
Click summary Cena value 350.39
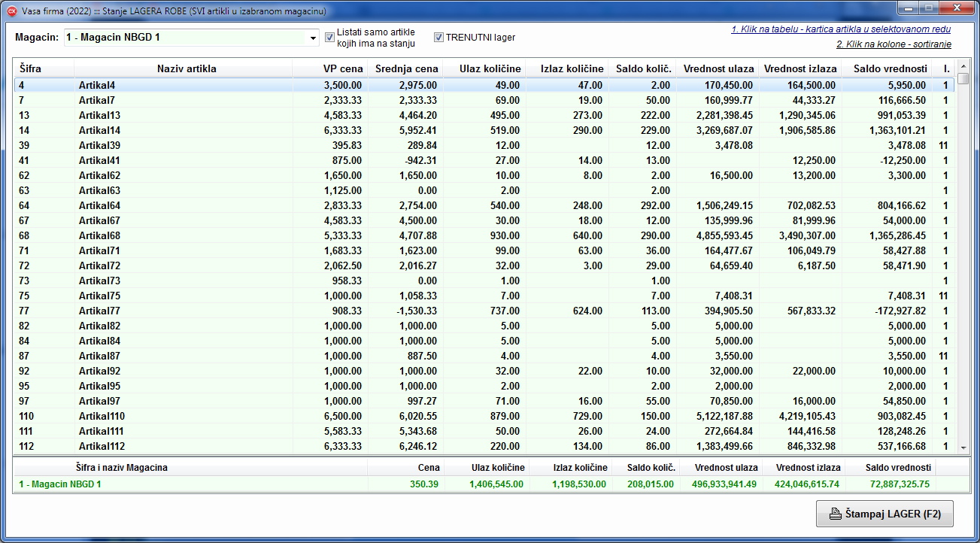[x=424, y=484]
